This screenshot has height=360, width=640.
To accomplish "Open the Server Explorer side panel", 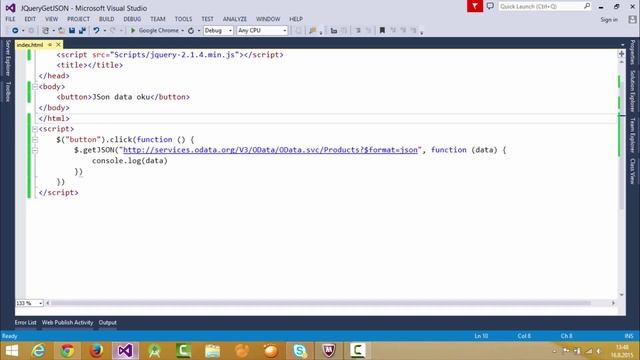I will click(x=7, y=58).
